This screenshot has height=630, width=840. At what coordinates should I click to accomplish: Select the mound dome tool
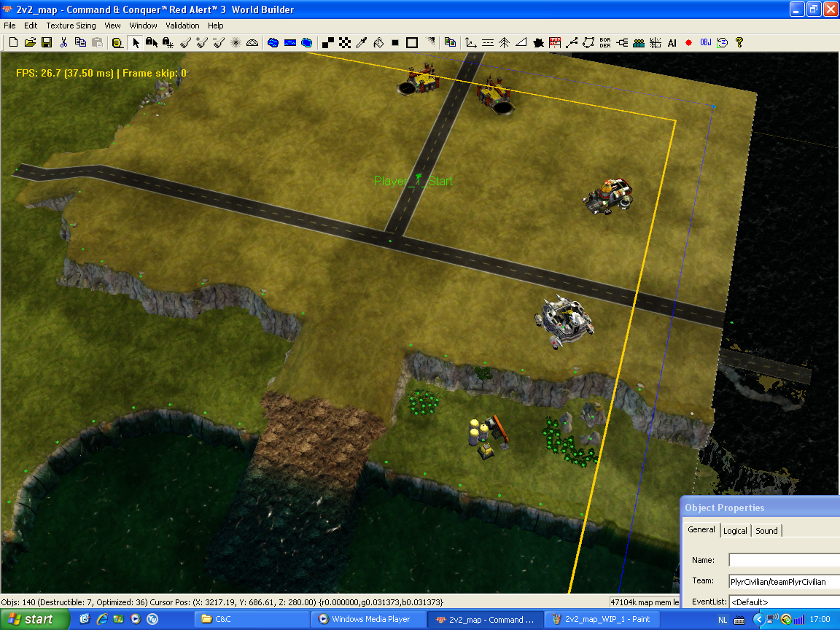click(x=252, y=42)
